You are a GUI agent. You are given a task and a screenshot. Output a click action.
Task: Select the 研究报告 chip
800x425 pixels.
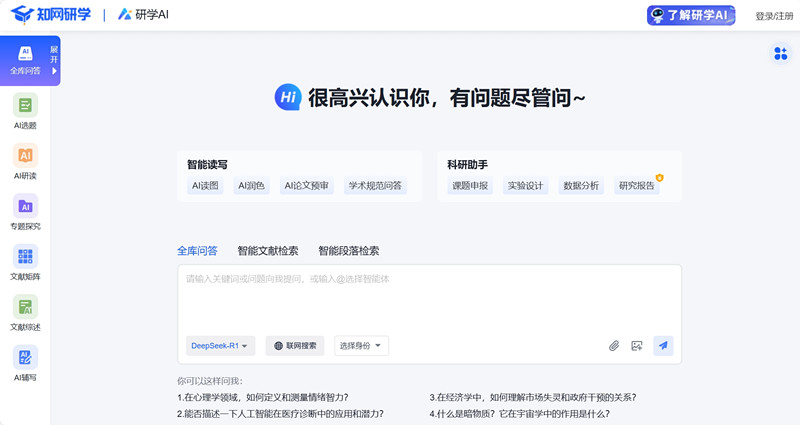click(636, 186)
